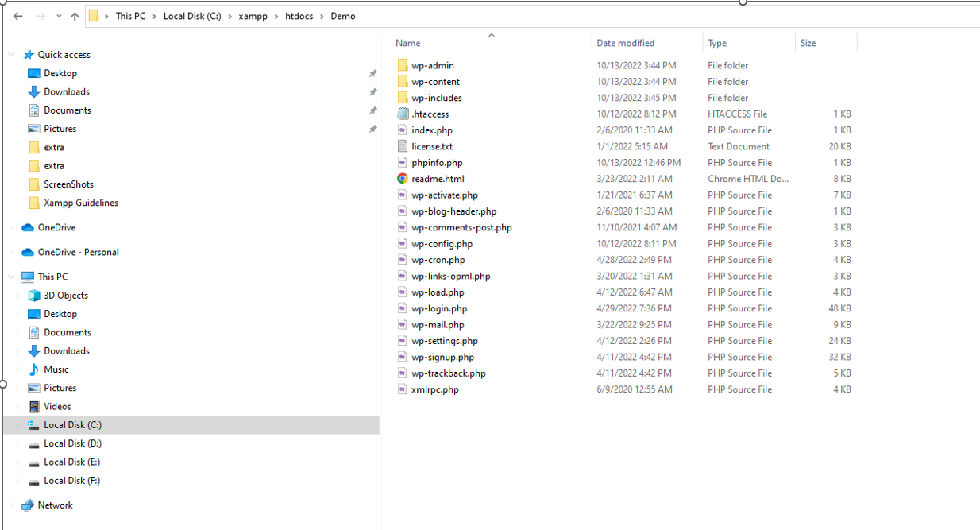980x530 pixels.
Task: Open Downloads under Quick access
Action: [67, 91]
